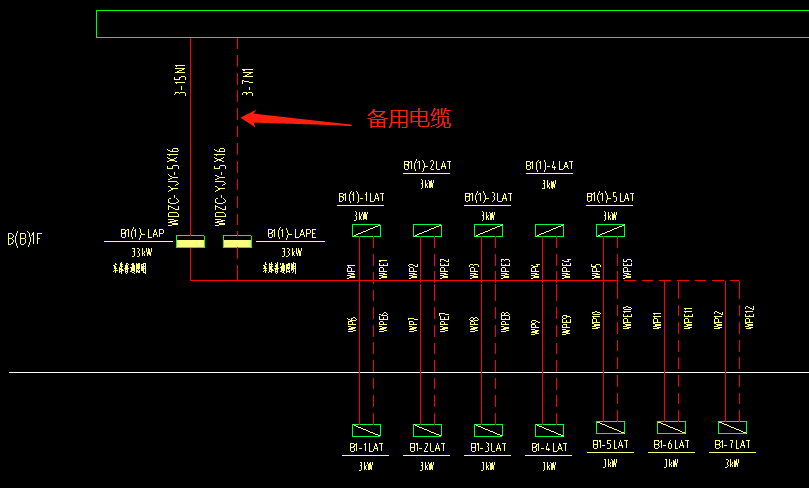809x488 pixels.
Task: Select the WP4 circuit label
Action: [535, 271]
